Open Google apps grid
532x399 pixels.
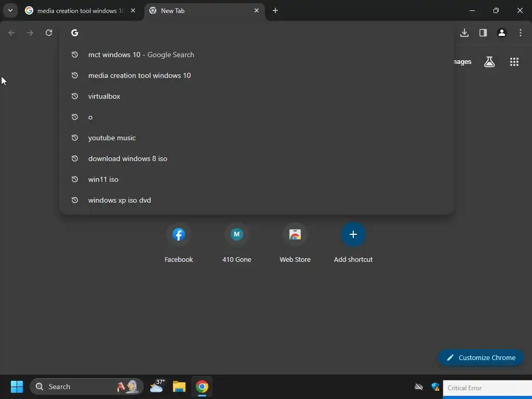pos(514,62)
